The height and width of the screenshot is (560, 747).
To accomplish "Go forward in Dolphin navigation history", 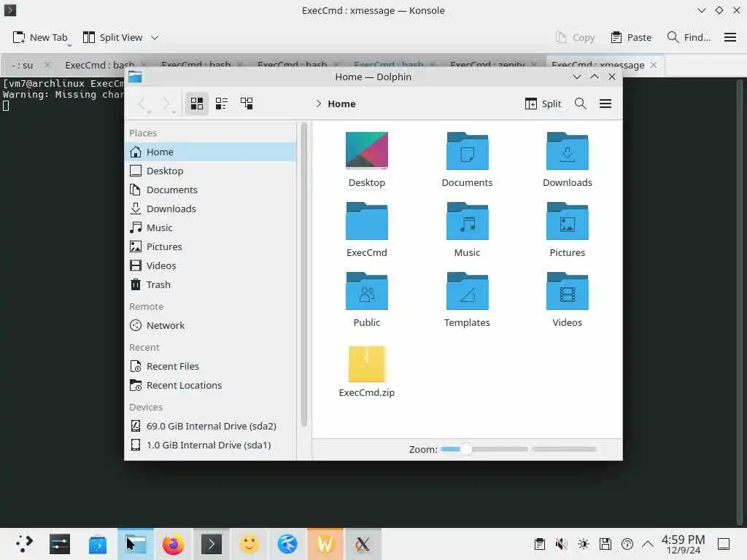I will 167,104.
